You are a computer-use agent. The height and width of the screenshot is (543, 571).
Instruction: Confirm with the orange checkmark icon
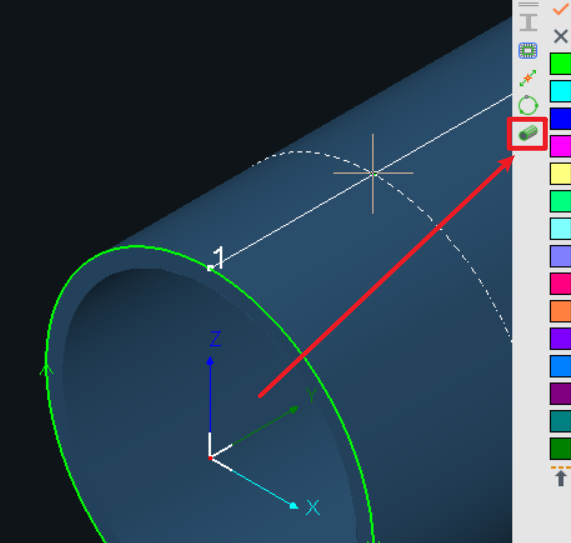tap(561, 9)
